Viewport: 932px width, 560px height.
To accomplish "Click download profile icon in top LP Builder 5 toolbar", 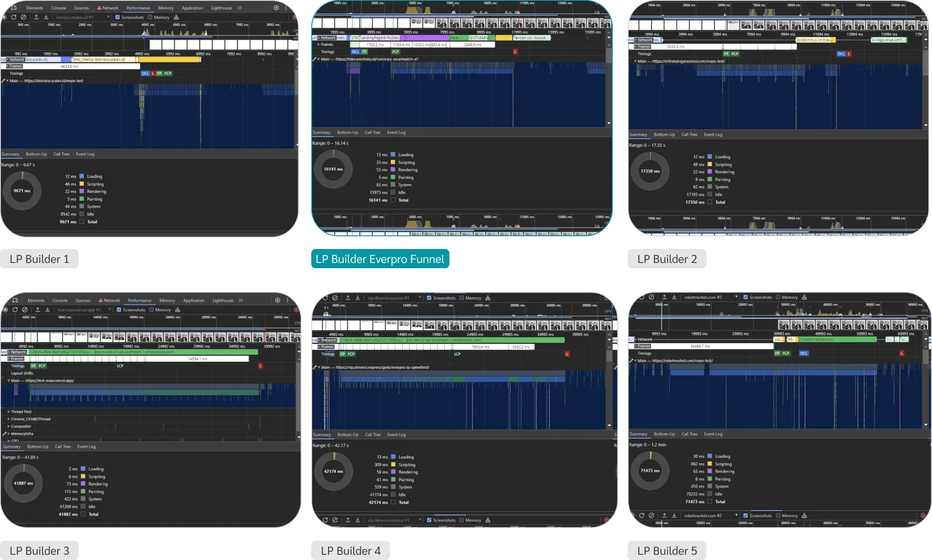I will [674, 297].
